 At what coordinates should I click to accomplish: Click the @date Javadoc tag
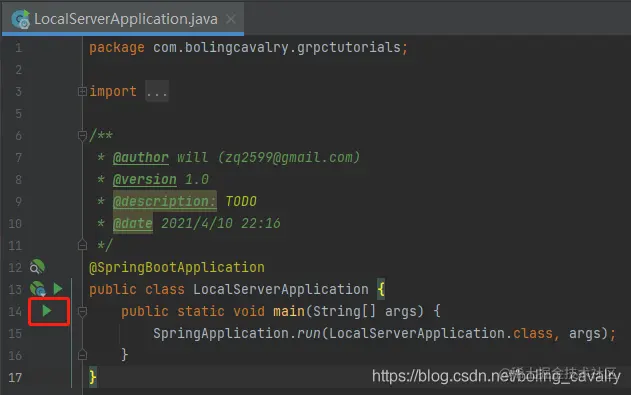pos(133,223)
